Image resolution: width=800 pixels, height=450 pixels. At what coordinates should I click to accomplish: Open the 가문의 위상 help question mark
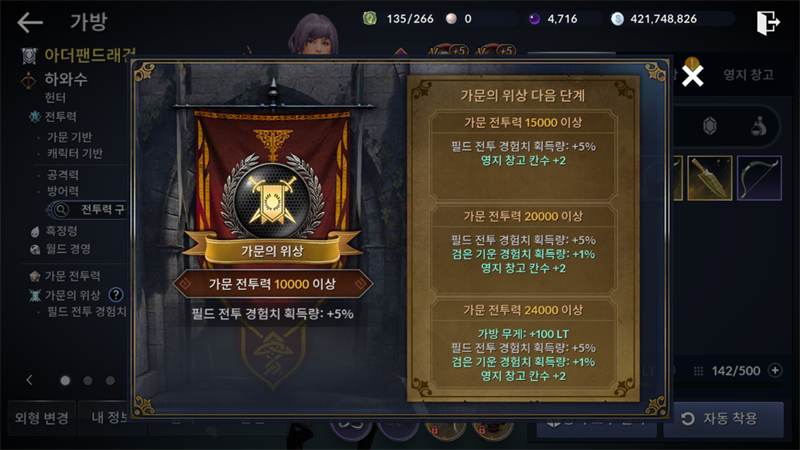pos(116,294)
